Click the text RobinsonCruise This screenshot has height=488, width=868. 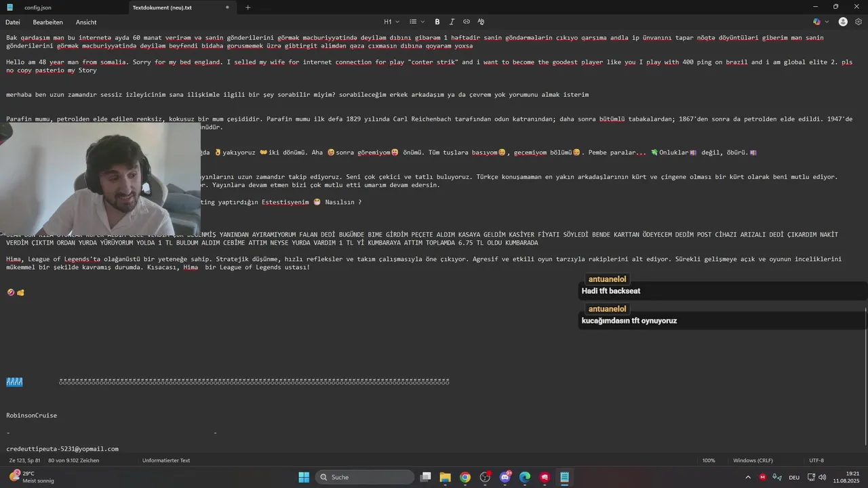click(31, 415)
